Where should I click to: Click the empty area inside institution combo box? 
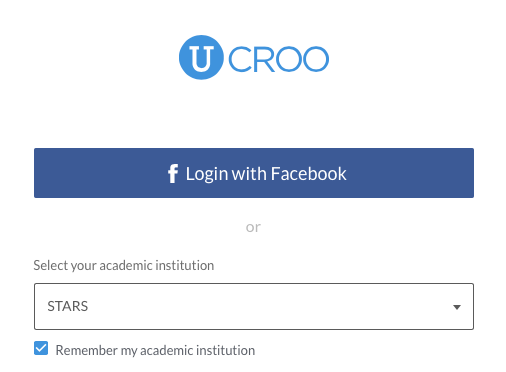[x=267, y=306]
